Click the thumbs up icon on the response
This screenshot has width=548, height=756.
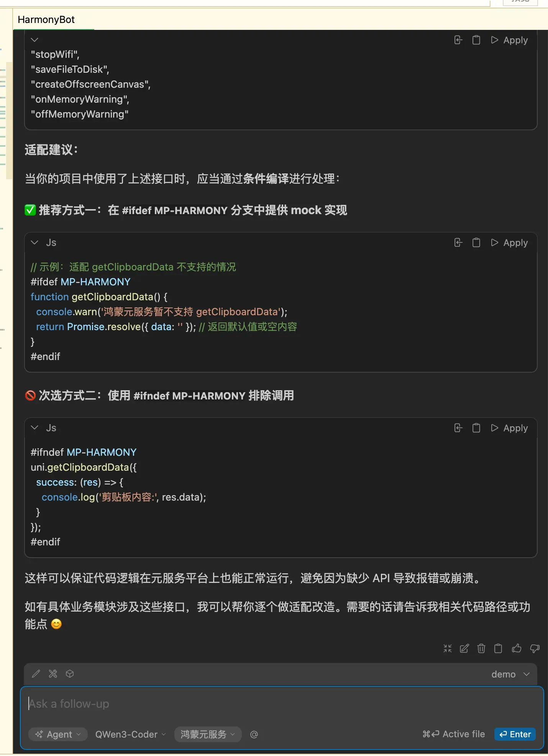coord(516,648)
